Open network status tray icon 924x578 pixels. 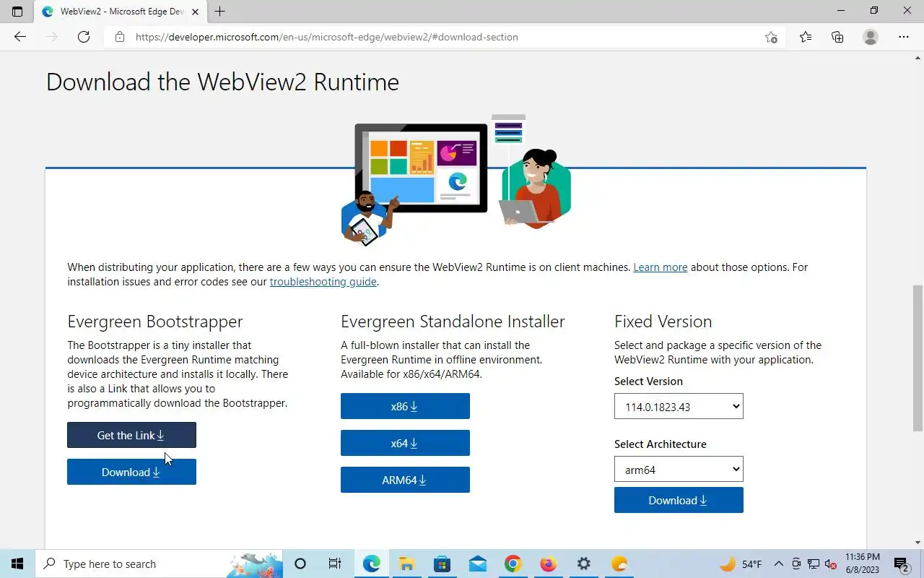[814, 564]
